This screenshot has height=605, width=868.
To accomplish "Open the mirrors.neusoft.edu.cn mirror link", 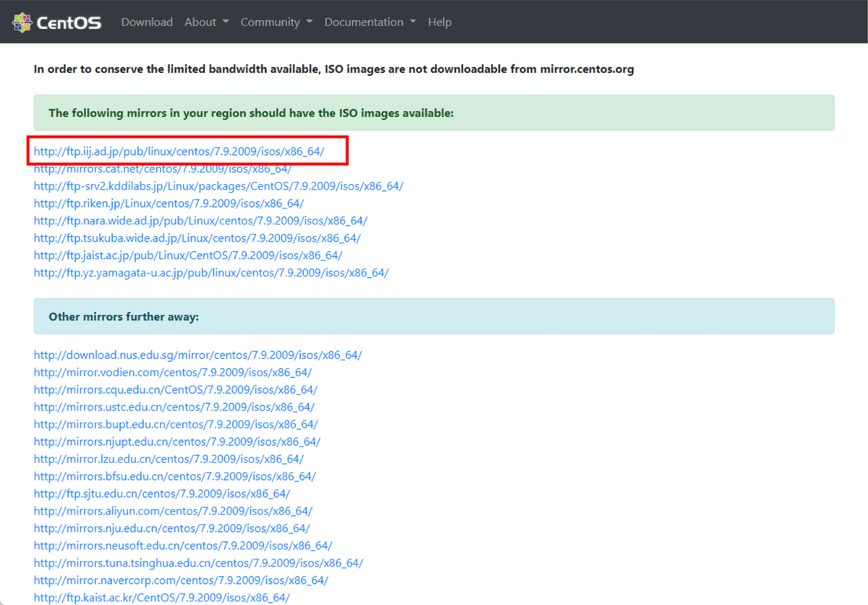I will 183,546.
